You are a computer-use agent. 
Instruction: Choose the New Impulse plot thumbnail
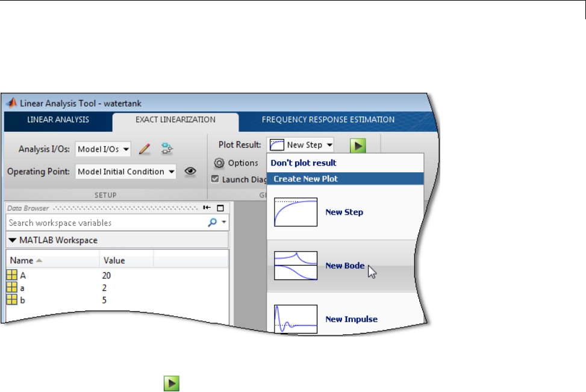(x=296, y=319)
